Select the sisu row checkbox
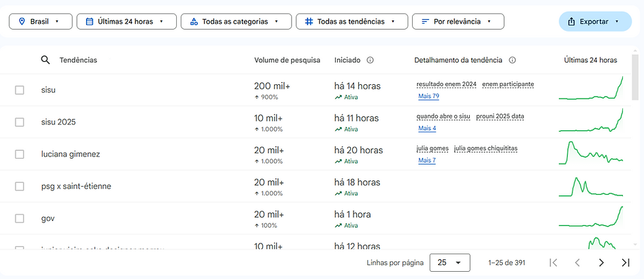The width and height of the screenshot is (644, 279). pyautogui.click(x=19, y=90)
